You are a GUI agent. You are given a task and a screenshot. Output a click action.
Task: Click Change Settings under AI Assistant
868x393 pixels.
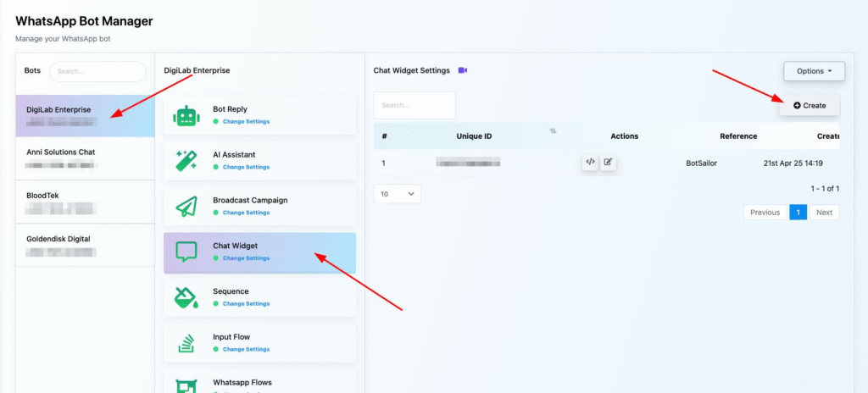pyautogui.click(x=246, y=167)
